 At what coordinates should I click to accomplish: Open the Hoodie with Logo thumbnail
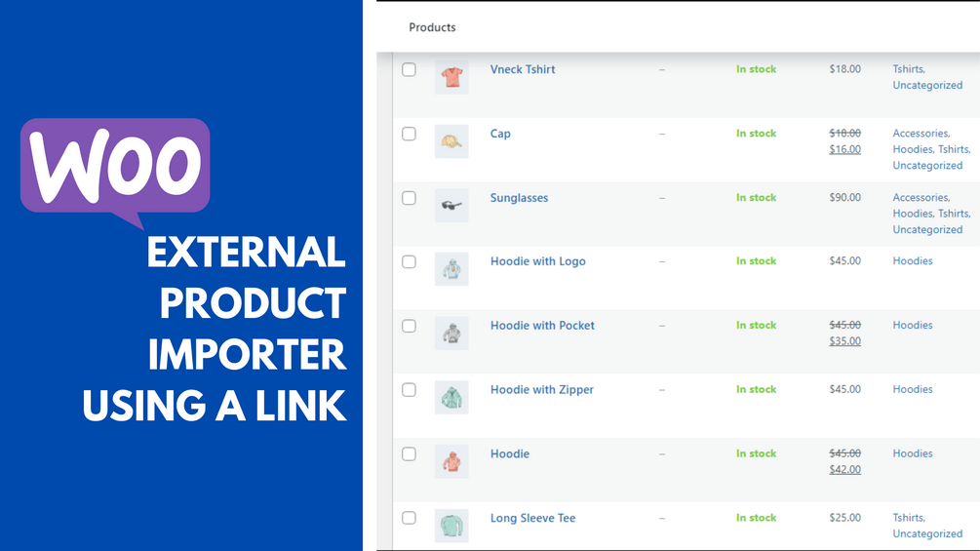coord(451,269)
